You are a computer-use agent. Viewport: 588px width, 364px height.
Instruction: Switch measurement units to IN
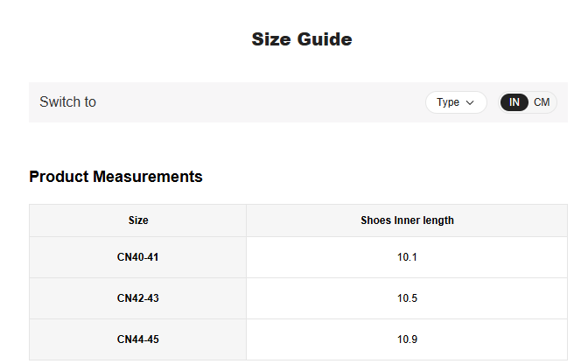(514, 102)
